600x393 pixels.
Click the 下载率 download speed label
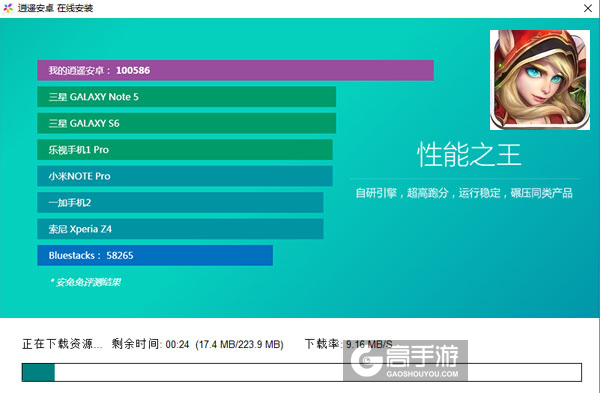[322, 344]
